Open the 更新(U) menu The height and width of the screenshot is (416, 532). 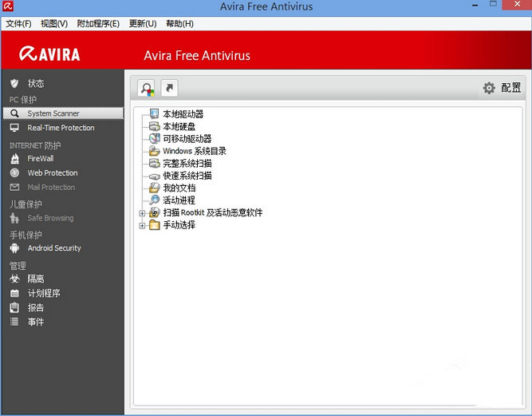click(142, 23)
